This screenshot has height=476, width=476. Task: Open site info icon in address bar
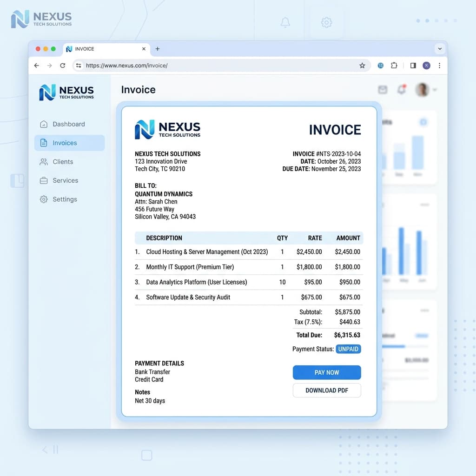(79, 66)
